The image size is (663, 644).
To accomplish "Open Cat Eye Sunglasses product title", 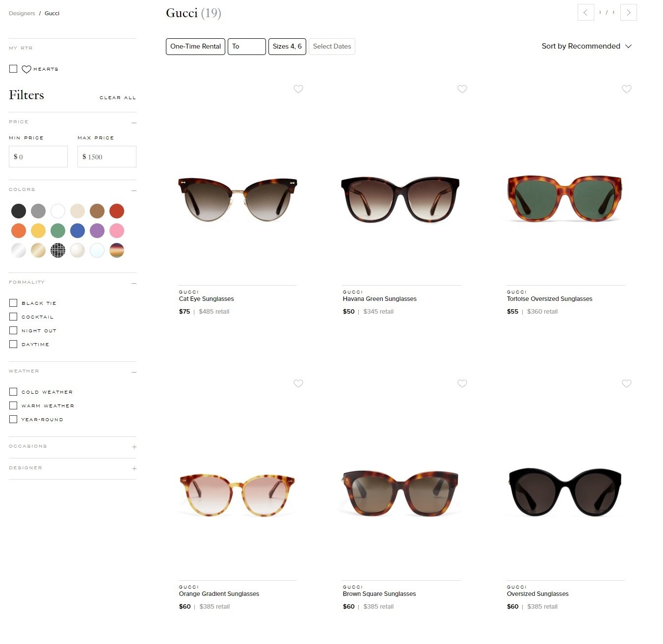I will pos(207,299).
